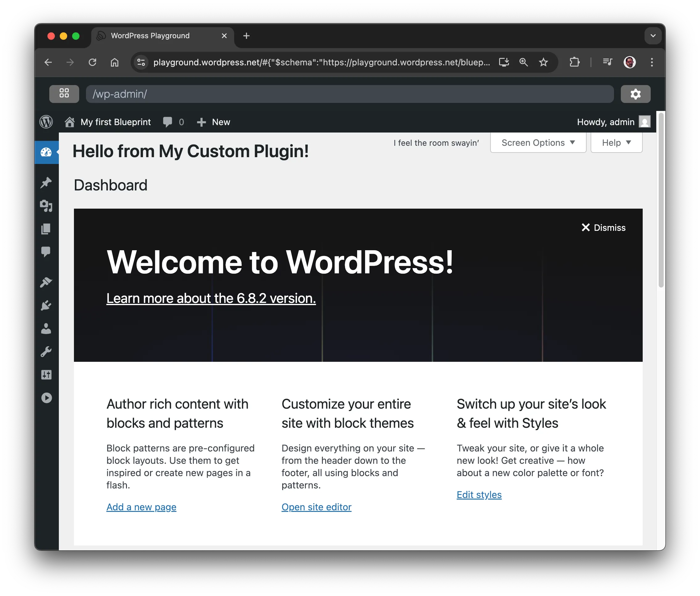
Task: Open the Media Library icon
Action: point(46,206)
